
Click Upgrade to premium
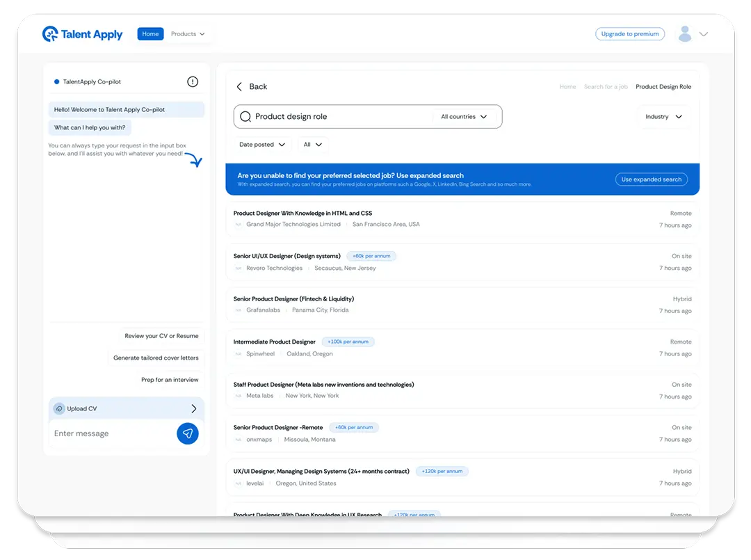[629, 33]
